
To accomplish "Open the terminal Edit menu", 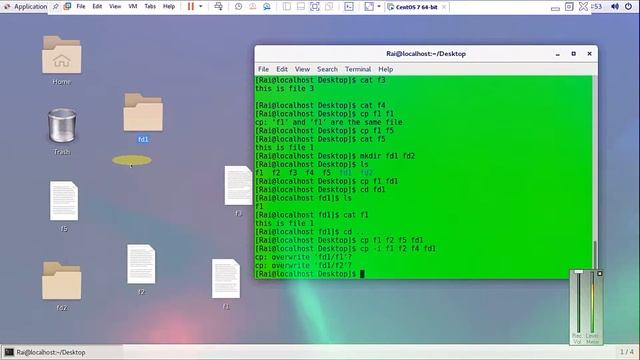I will point(282,69).
